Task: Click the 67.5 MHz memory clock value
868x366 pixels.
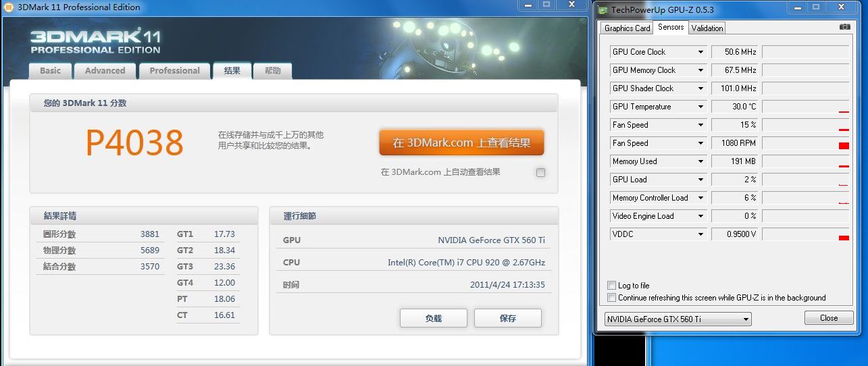Action: click(735, 70)
